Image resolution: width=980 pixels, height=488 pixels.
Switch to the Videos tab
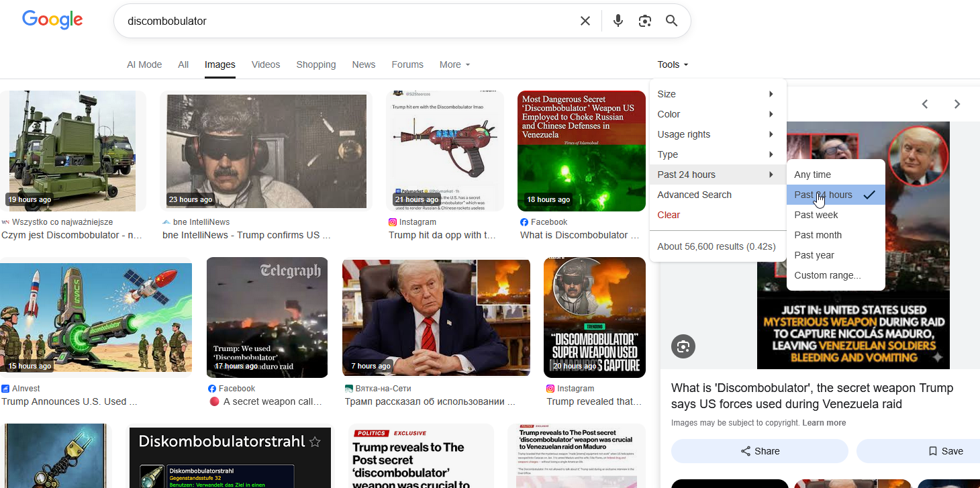click(265, 64)
